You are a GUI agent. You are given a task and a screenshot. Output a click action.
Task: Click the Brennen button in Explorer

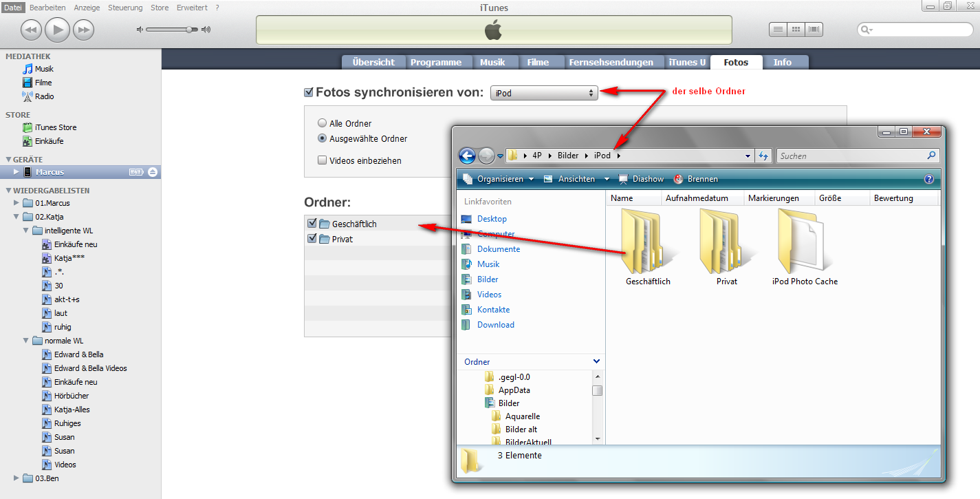(695, 179)
